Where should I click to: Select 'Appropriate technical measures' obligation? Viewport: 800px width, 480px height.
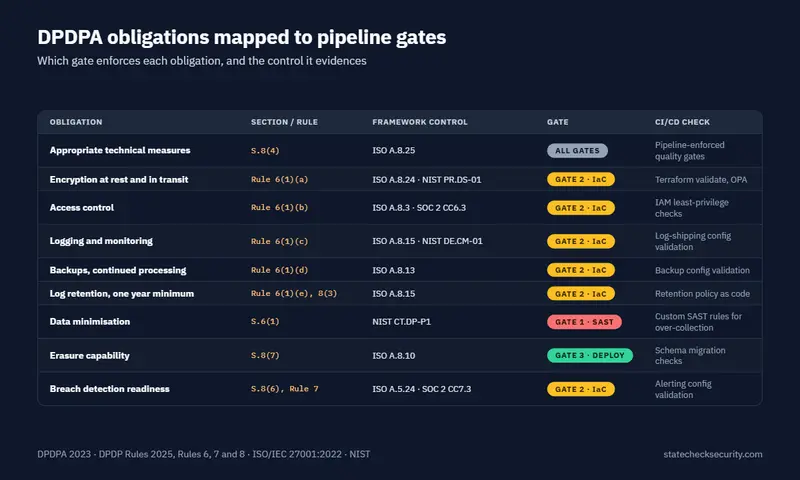(120, 150)
